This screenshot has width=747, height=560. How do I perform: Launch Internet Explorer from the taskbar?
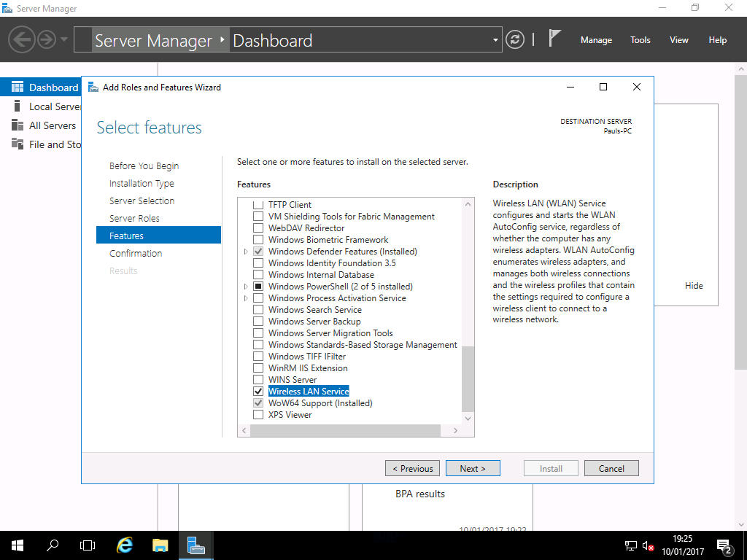tap(125, 545)
